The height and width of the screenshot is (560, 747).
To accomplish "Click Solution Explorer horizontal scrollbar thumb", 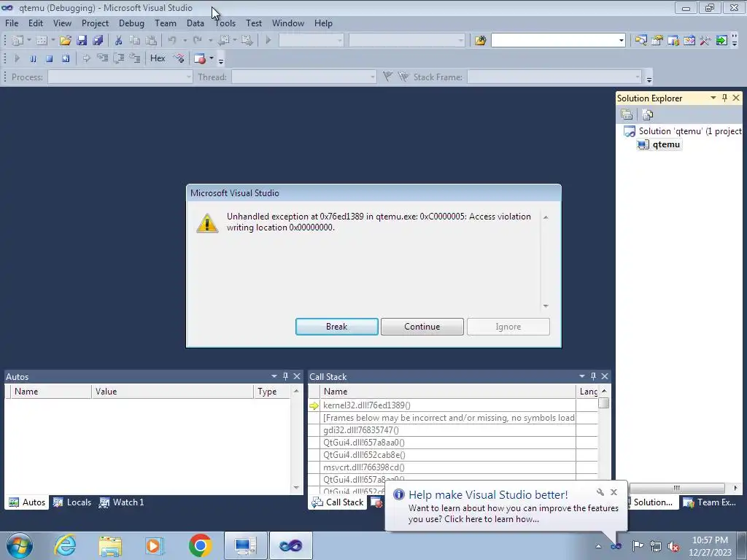I will (676, 488).
